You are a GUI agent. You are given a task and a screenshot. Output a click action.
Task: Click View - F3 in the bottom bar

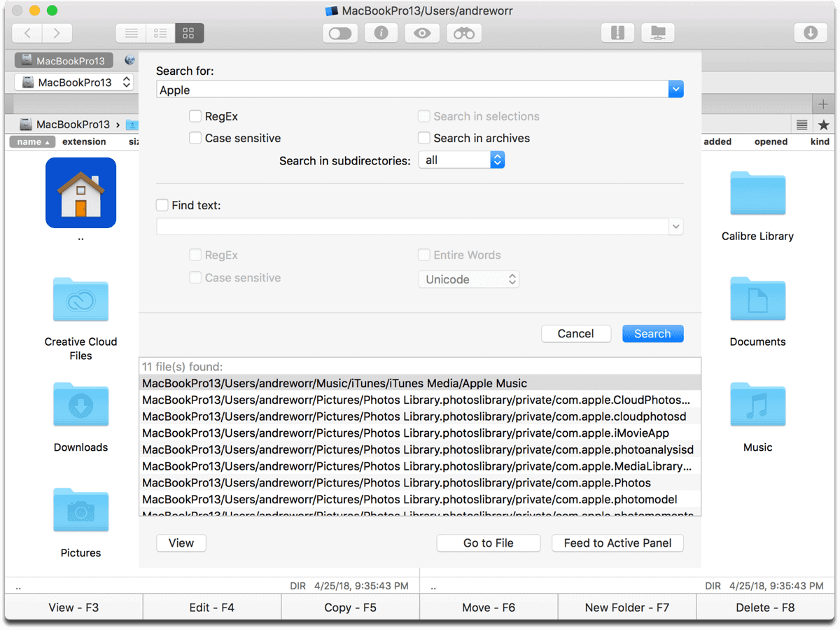click(73, 608)
